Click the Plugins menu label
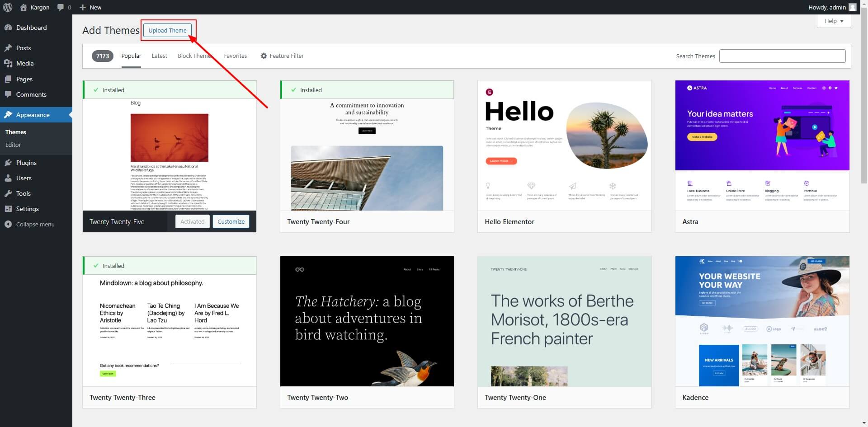The image size is (868, 427). click(26, 163)
